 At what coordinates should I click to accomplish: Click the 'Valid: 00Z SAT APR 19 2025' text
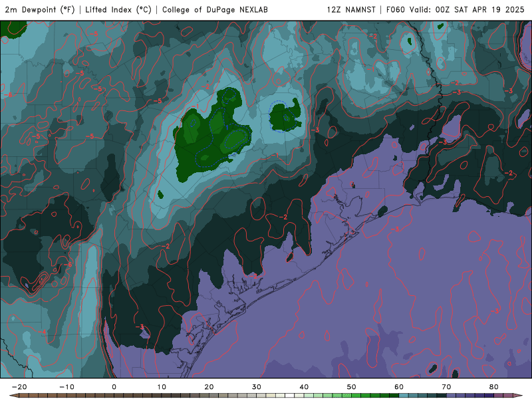click(x=467, y=9)
